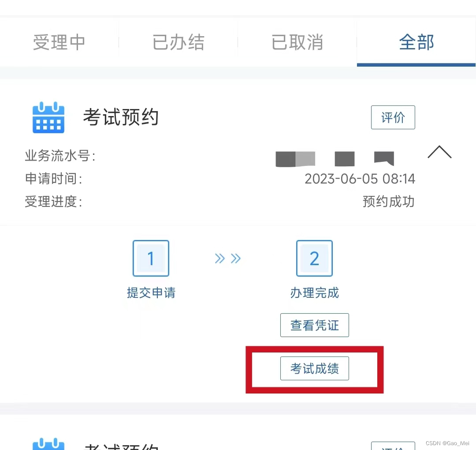Click the masked 业务流水号 serial number

pos(335,159)
